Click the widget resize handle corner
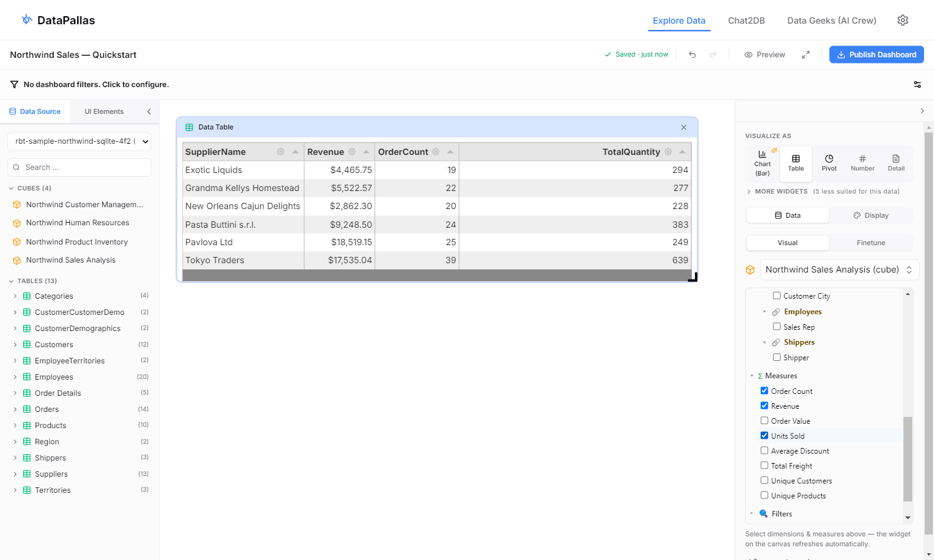 [x=692, y=278]
